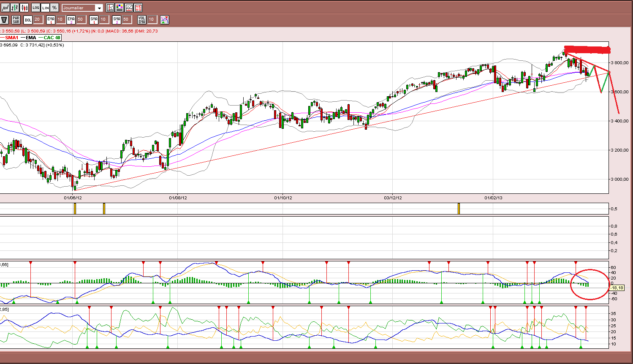Click the indicator chart icon beside Journalier
The height and width of the screenshot is (364, 633).
pos(110,8)
